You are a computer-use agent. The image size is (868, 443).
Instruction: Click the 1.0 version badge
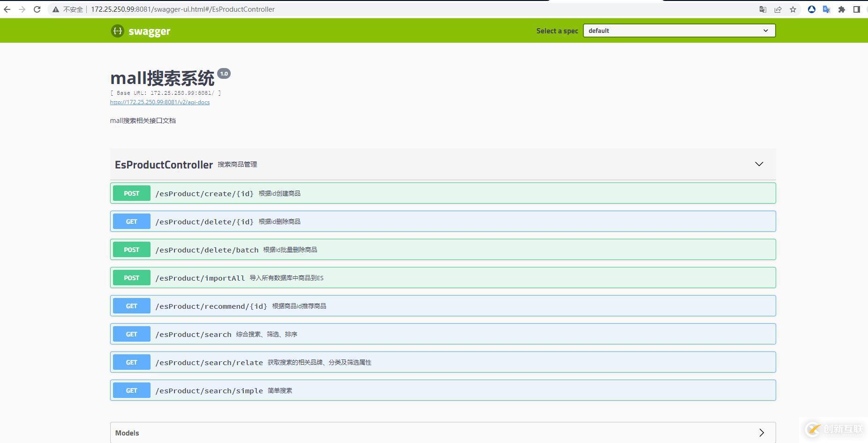(224, 74)
